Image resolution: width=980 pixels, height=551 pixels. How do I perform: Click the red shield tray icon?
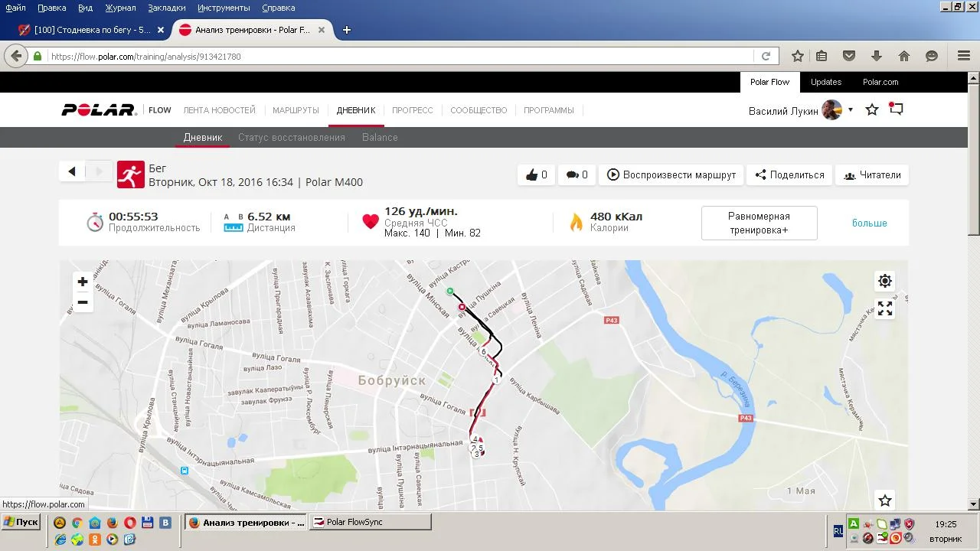tap(909, 524)
